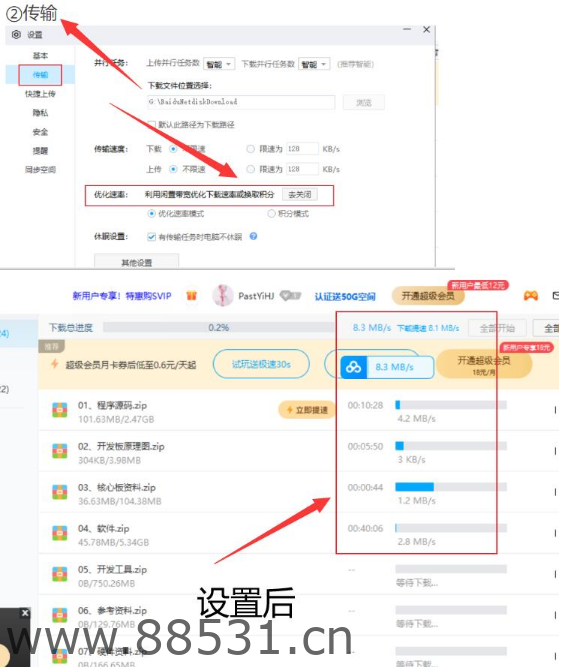Image resolution: width=565 pixels, height=670 pixels.
Task: Click 立即提速 button for 程序源码.zip
Action: (307, 410)
